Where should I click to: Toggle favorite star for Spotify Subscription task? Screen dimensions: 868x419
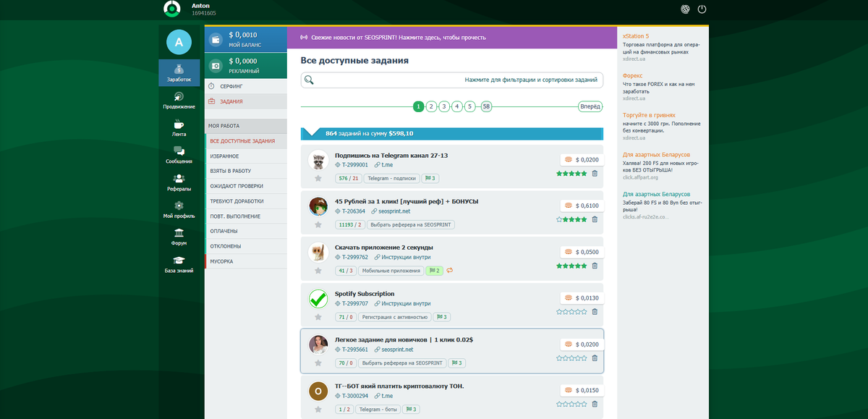point(318,317)
